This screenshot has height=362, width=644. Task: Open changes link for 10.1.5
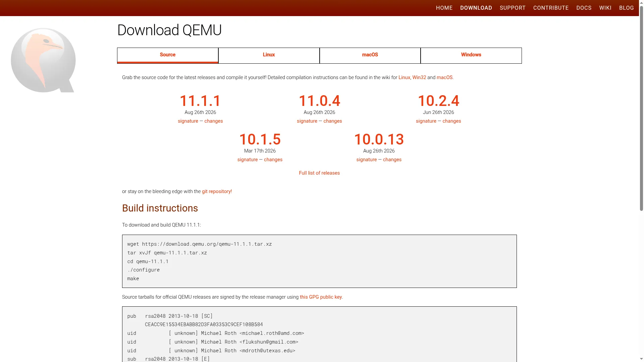[273, 160]
